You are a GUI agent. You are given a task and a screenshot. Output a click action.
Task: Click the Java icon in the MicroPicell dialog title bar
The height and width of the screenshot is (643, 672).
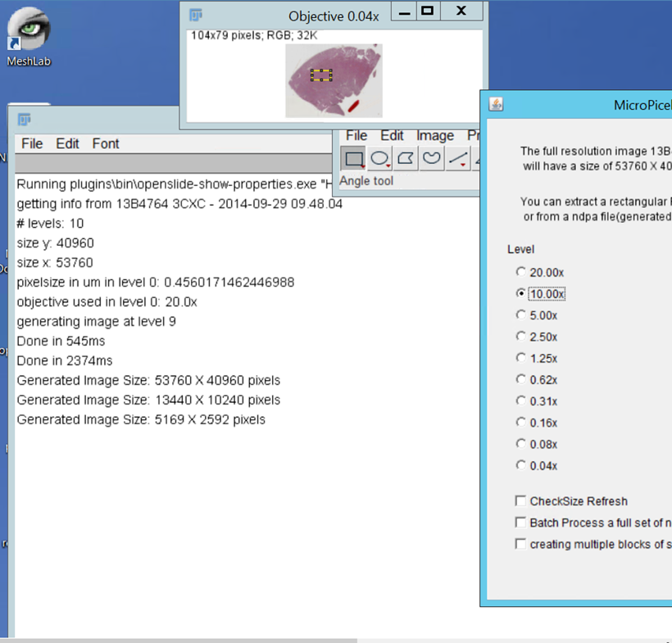(496, 104)
